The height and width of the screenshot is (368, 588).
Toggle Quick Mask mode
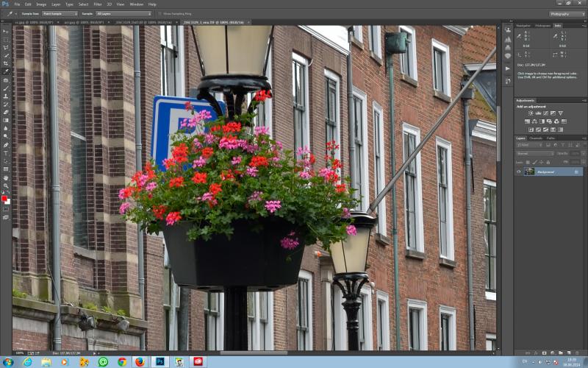6,209
